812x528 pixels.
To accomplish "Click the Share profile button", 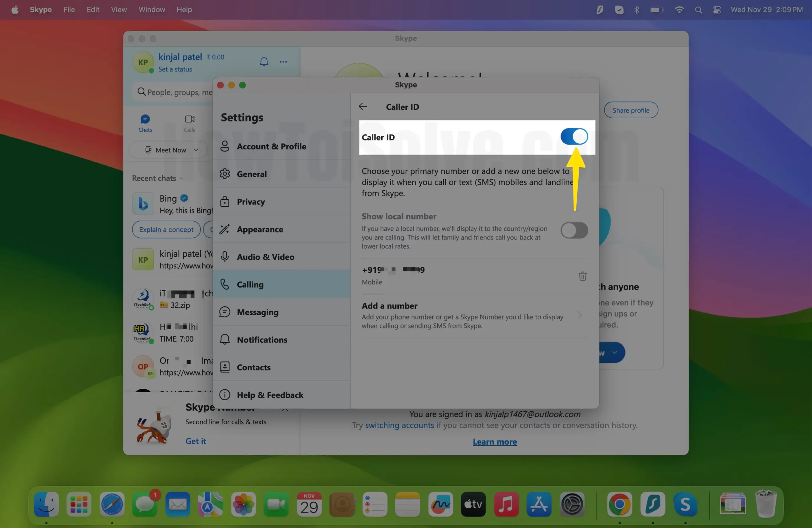I will [x=631, y=110].
